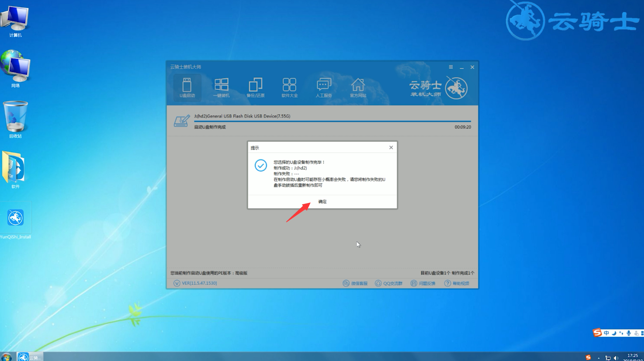Click the user account icon on IME bar
The width and height of the screenshot is (644, 361).
click(x=636, y=333)
